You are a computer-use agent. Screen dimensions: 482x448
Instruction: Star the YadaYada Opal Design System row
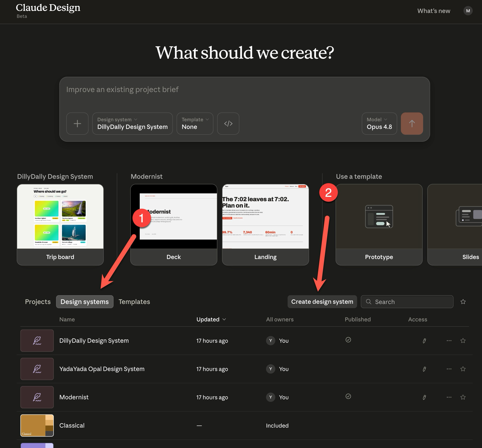[463, 369]
